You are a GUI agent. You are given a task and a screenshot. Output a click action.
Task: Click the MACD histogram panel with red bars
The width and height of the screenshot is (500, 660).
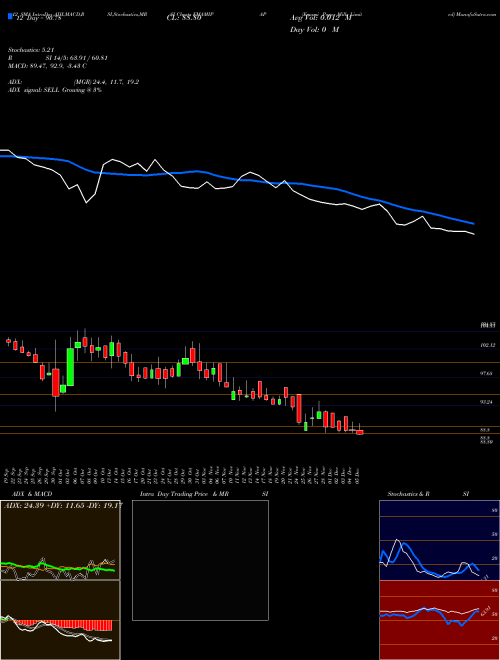(60, 620)
